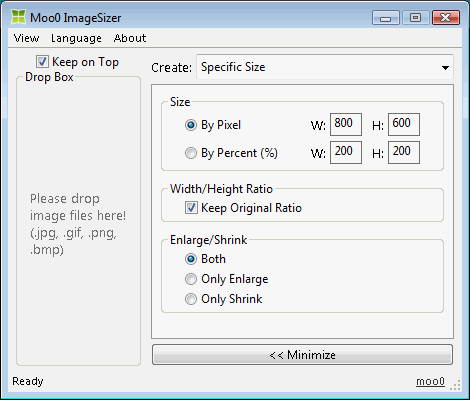
Task: Close the Moo0 ImageSizer window
Action: click(x=446, y=18)
